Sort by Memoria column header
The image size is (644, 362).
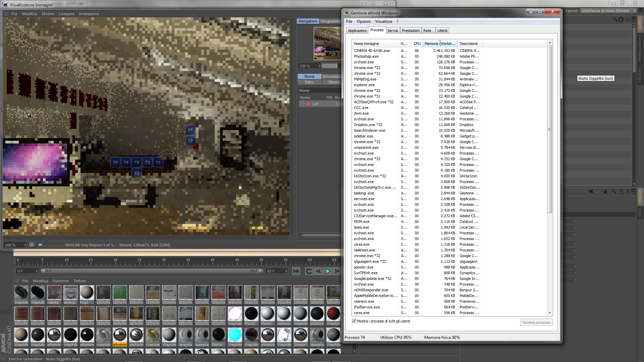click(439, 44)
